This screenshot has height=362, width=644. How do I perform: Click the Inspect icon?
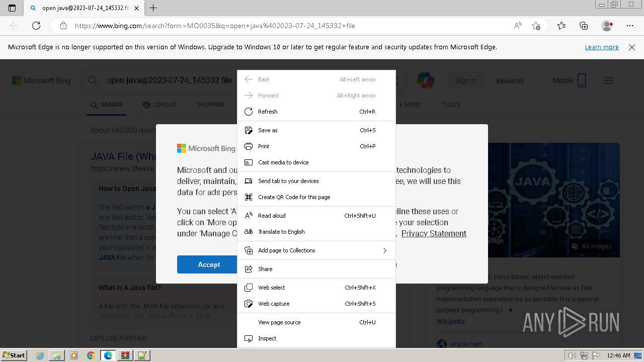248,338
